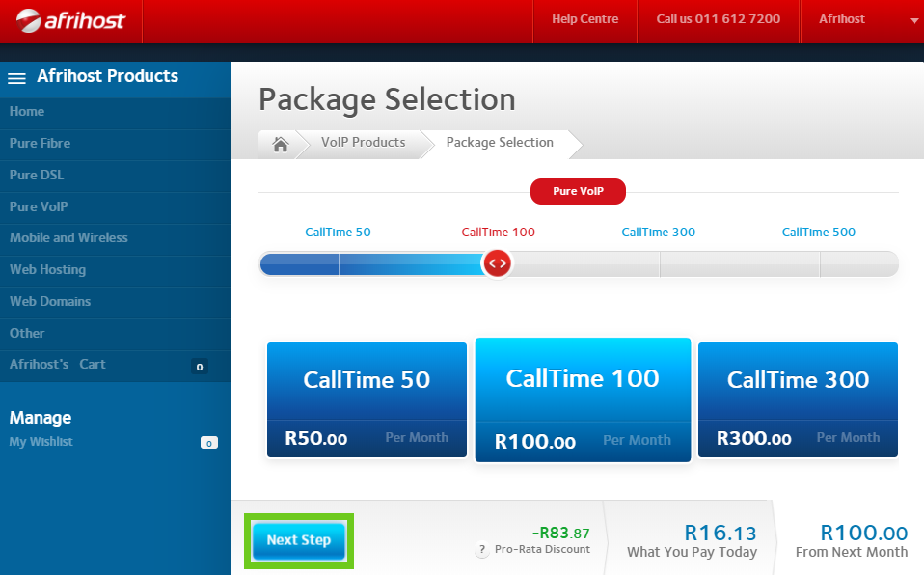Open My Wishlist link
The image size is (924, 575).
(x=41, y=442)
